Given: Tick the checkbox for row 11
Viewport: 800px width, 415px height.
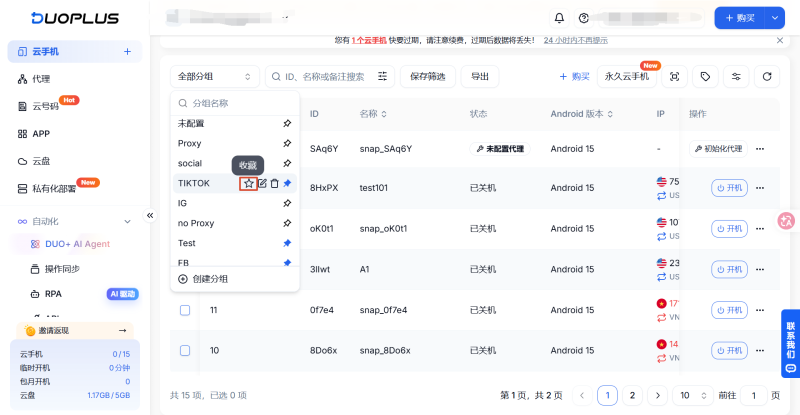Looking at the screenshot, I should (x=185, y=310).
